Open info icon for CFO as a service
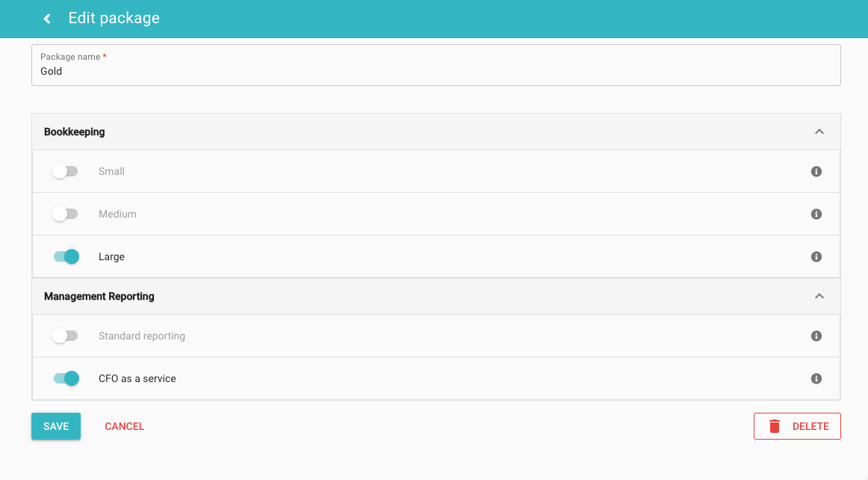 [x=816, y=378]
